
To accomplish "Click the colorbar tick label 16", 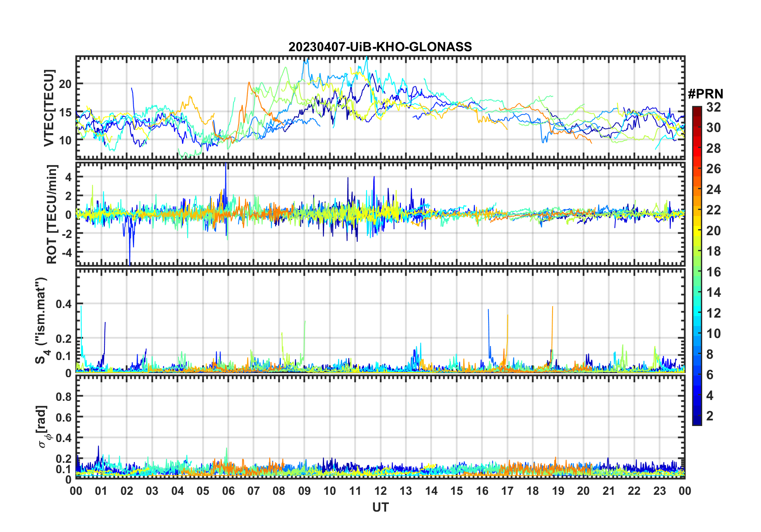I will pos(713,272).
